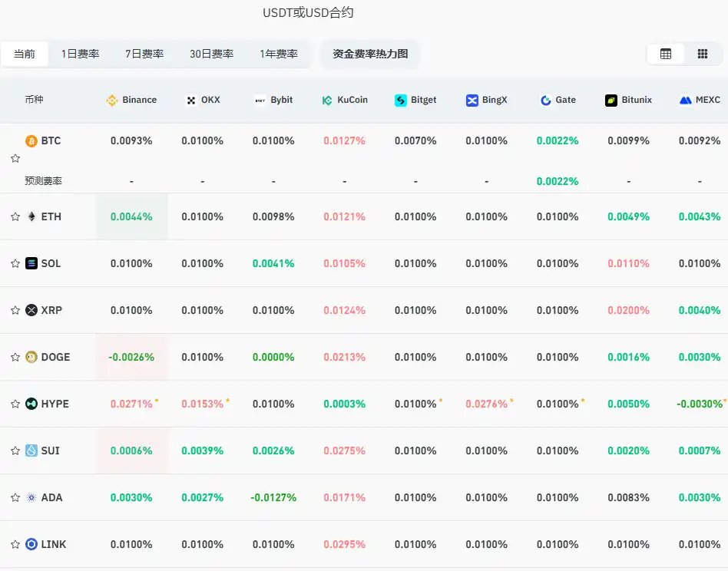Click the Bitget exchange logo

pos(400,100)
